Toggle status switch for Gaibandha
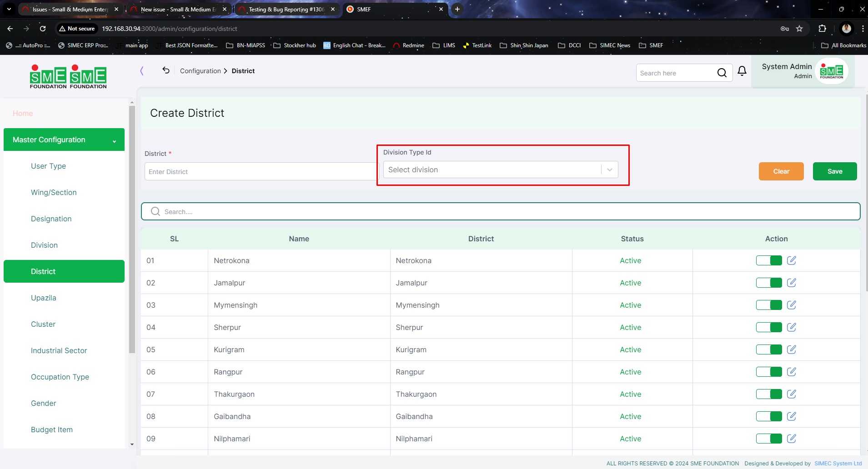 [x=769, y=416]
